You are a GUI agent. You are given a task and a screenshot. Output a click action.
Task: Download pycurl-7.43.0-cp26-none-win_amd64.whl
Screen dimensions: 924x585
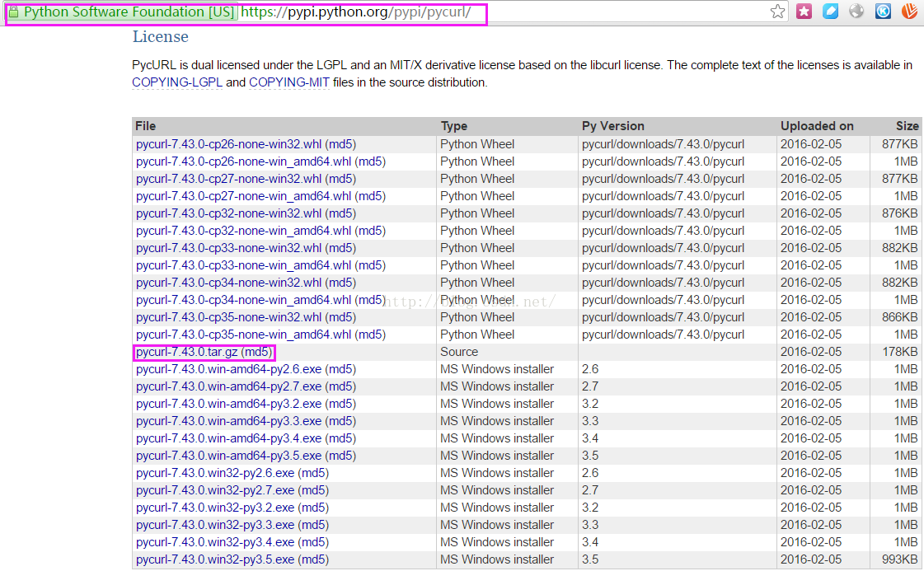pyautogui.click(x=243, y=161)
